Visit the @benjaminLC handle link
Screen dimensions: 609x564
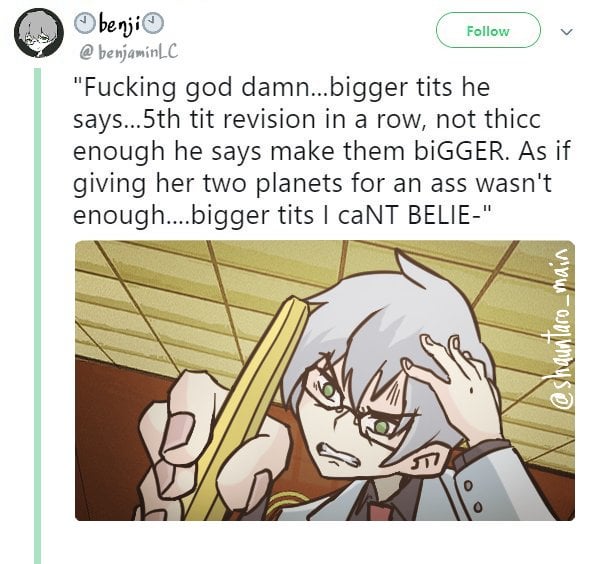point(128,52)
